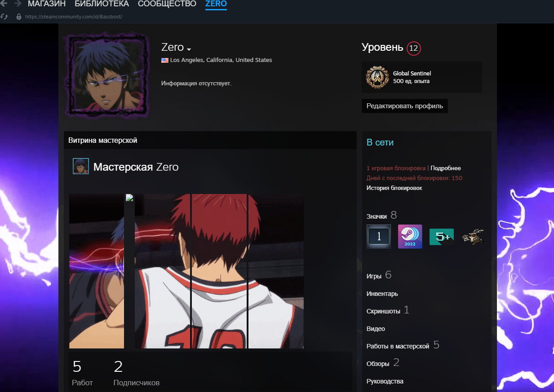Click the Los Angeles, California, United States text

point(221,60)
